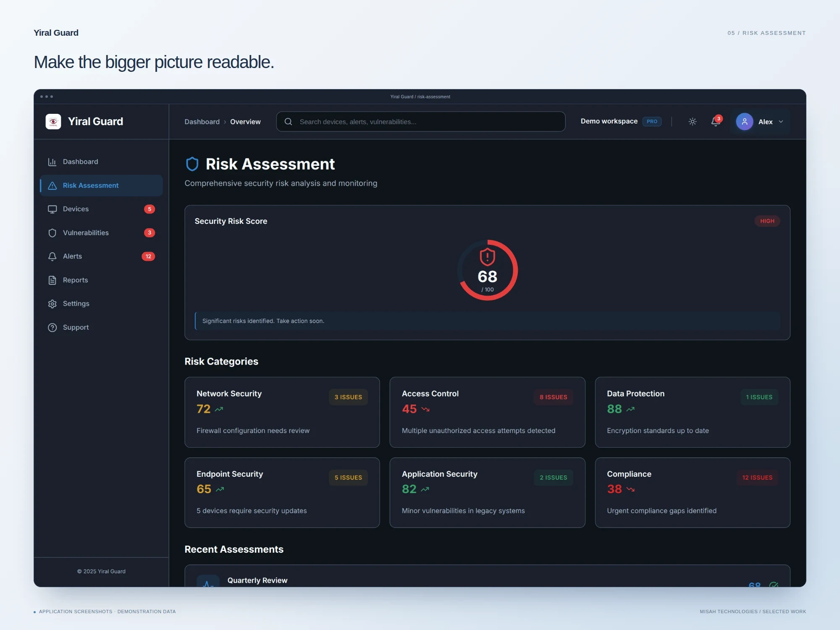This screenshot has width=840, height=630.
Task: Click the Yiral Guard sidebar brand name
Action: point(95,121)
